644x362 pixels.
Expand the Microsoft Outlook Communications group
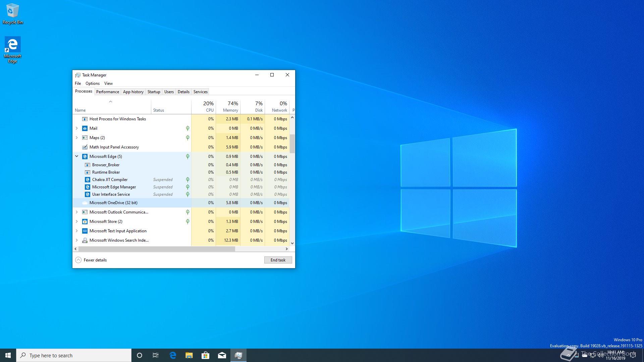click(x=76, y=212)
